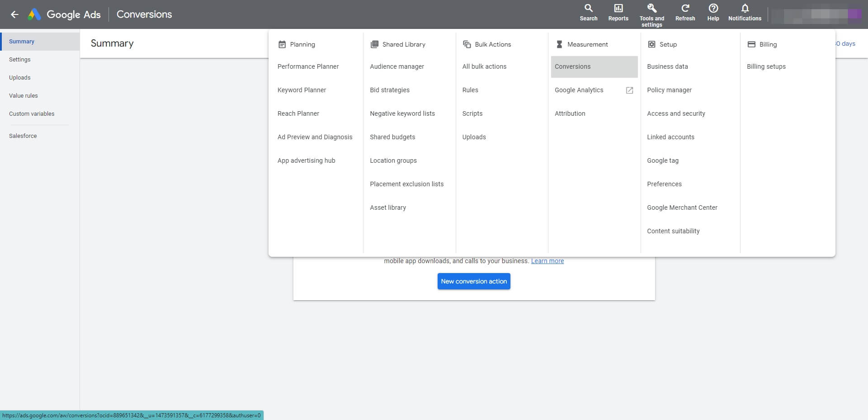Select Summary in the left sidebar
This screenshot has height=420, width=868.
pyautogui.click(x=40, y=42)
